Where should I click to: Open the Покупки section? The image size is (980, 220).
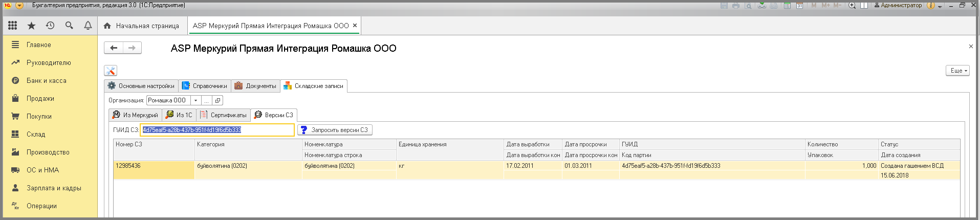(x=39, y=117)
